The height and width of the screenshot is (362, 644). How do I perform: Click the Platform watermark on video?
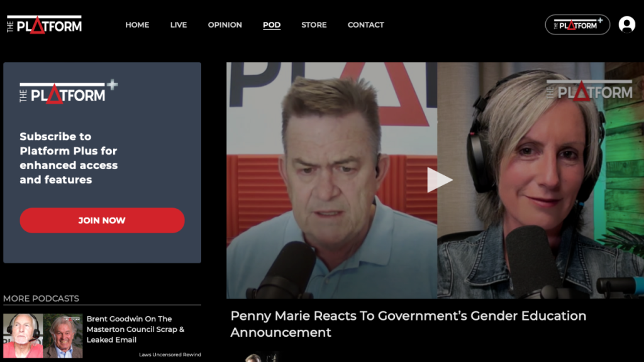tap(589, 90)
